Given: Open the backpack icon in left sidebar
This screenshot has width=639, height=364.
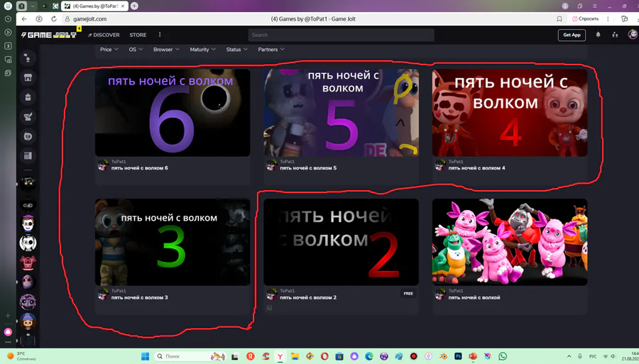Looking at the screenshot, I should (28, 97).
